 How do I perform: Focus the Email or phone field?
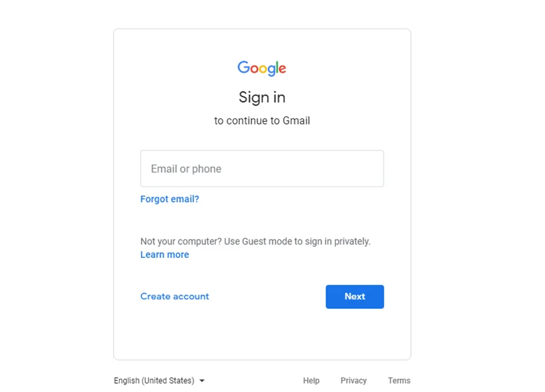pos(262,169)
